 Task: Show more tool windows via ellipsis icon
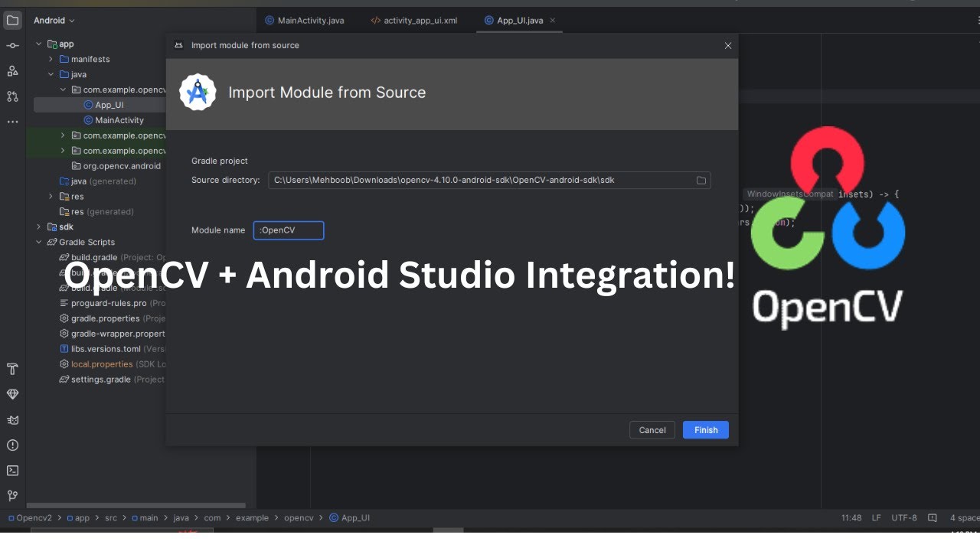coord(12,122)
